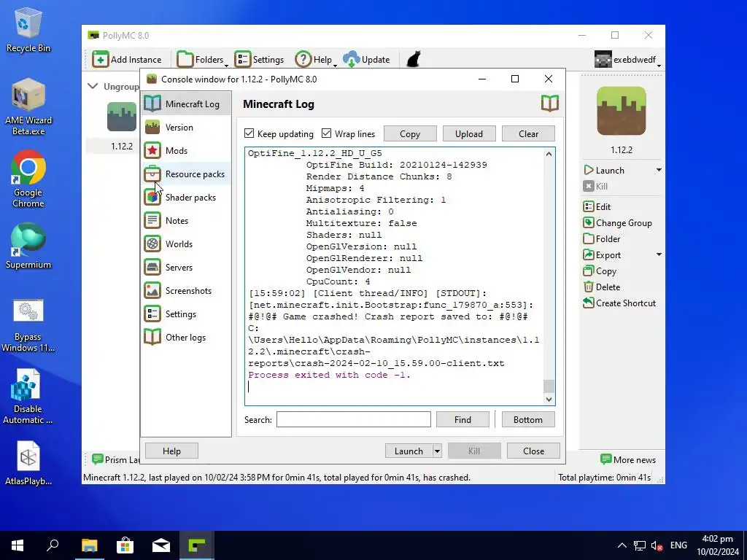
Task: Open Resource packs page in sidebar
Action: pos(186,174)
